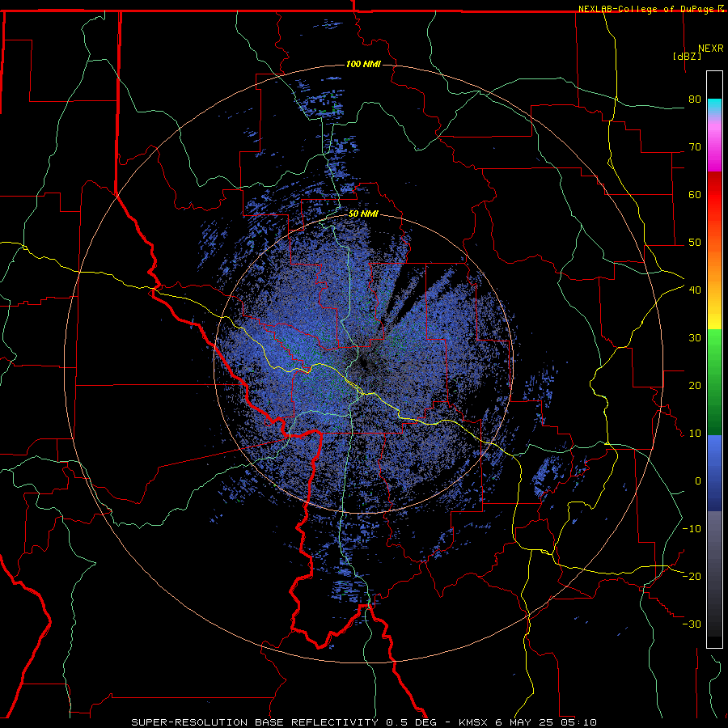Click the 50 NMI range ring label

[363, 214]
